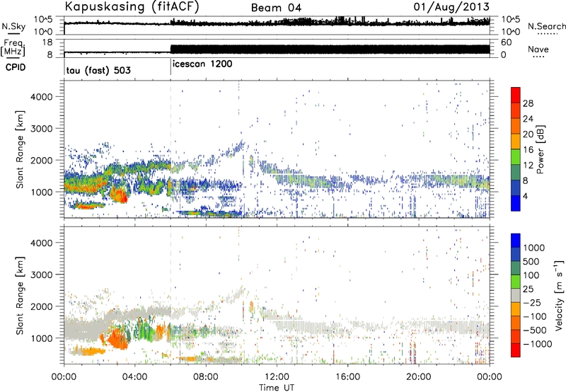Click the '1000' tick on Velocity scale

pyautogui.click(x=534, y=248)
